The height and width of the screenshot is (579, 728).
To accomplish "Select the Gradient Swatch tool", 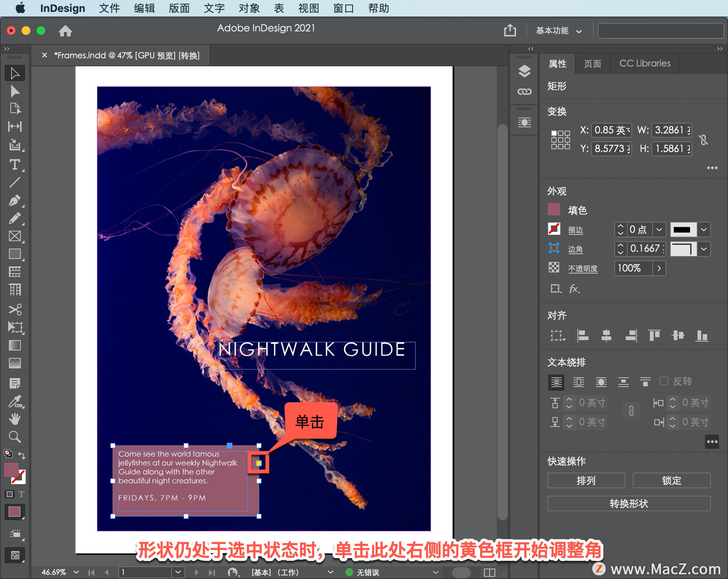I will click(15, 345).
